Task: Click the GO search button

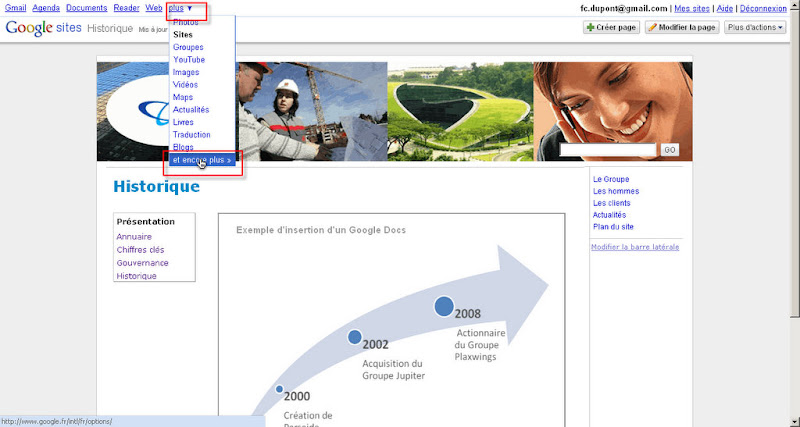Action: 670,149
